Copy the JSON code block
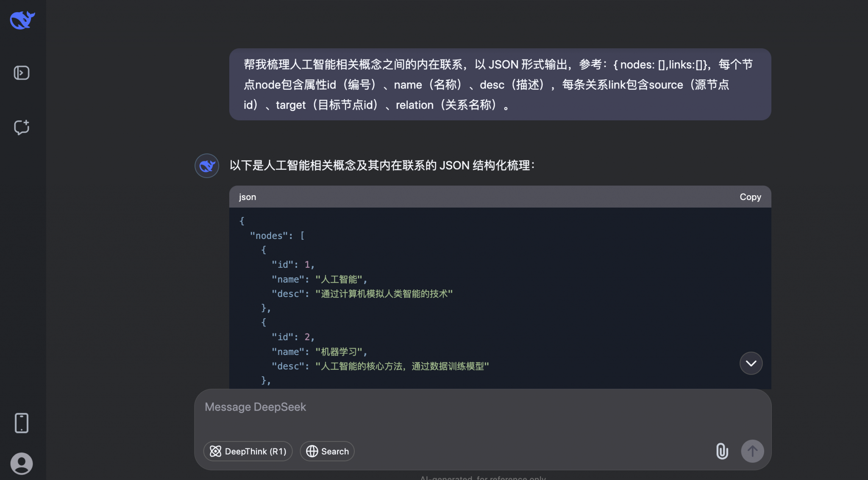Viewport: 868px width, 480px height. pos(750,197)
